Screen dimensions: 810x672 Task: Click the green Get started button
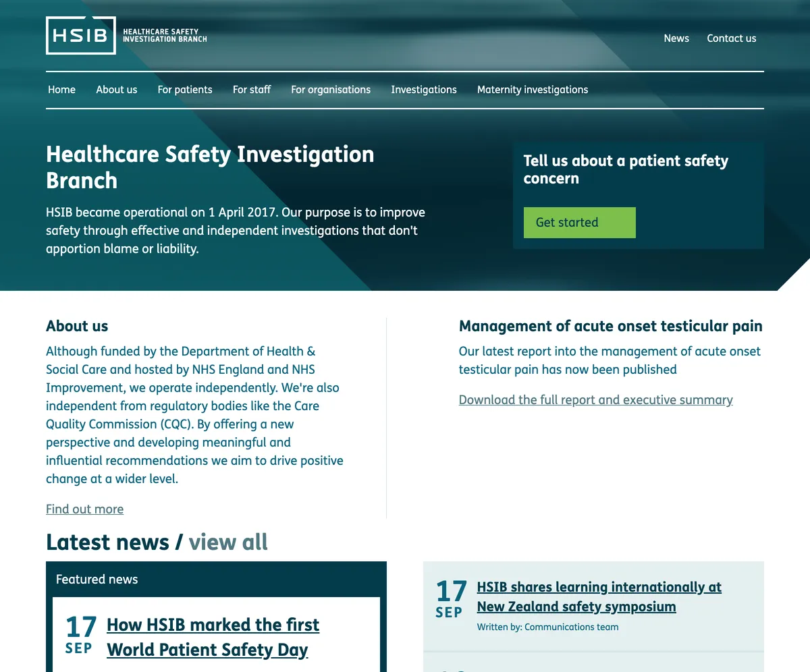(x=580, y=223)
